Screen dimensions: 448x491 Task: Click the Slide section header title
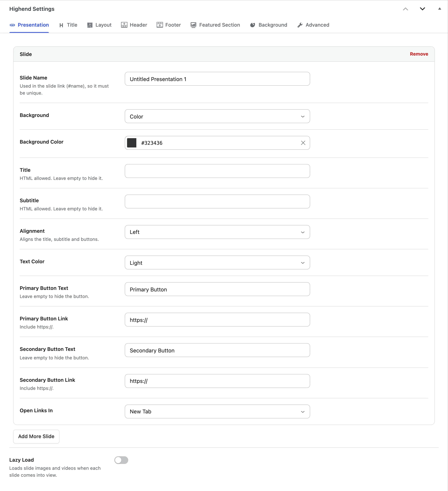(26, 54)
